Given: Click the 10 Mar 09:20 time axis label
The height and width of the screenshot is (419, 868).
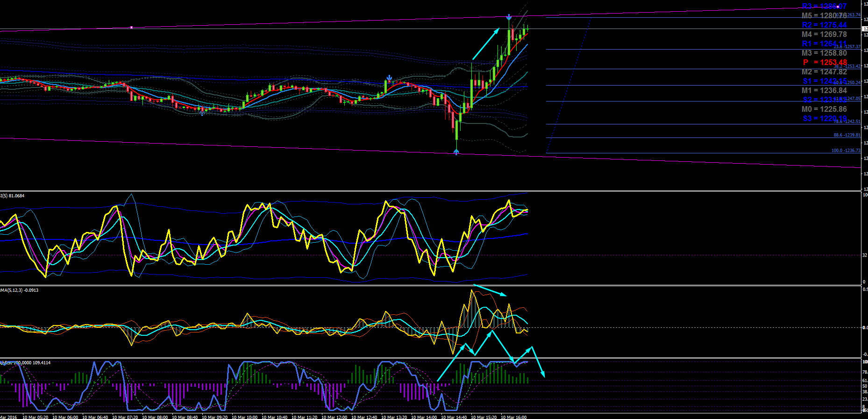Looking at the screenshot, I should pos(214,417).
